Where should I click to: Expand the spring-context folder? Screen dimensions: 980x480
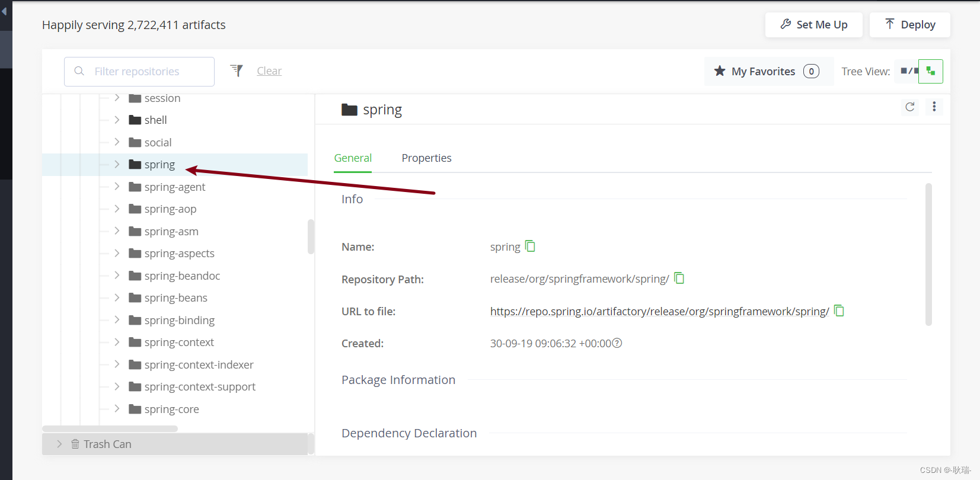coord(117,342)
